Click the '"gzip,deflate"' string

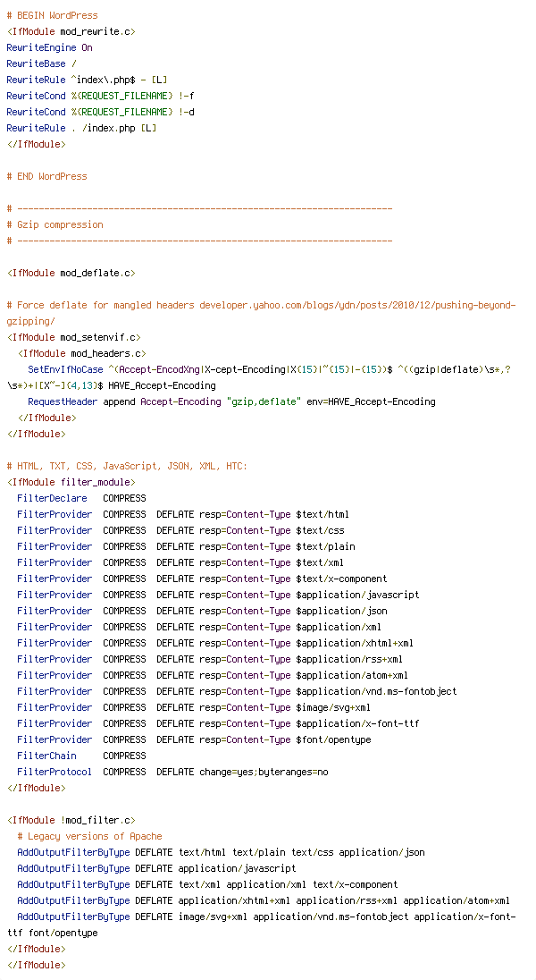point(264,401)
